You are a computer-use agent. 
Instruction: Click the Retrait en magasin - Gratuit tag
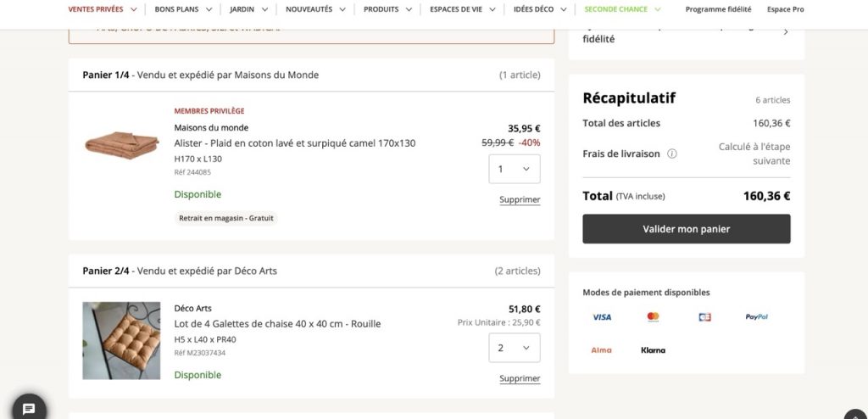click(225, 218)
